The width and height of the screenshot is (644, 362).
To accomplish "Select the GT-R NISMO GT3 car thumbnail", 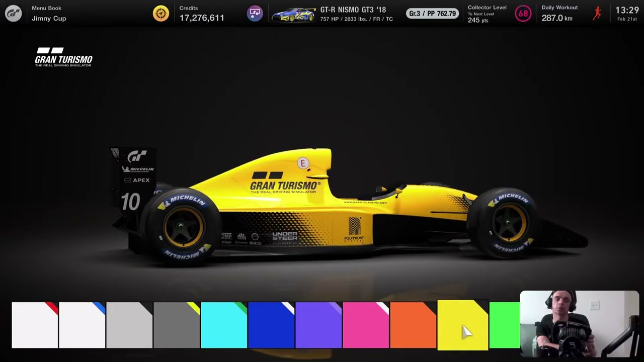I will 293,15.
